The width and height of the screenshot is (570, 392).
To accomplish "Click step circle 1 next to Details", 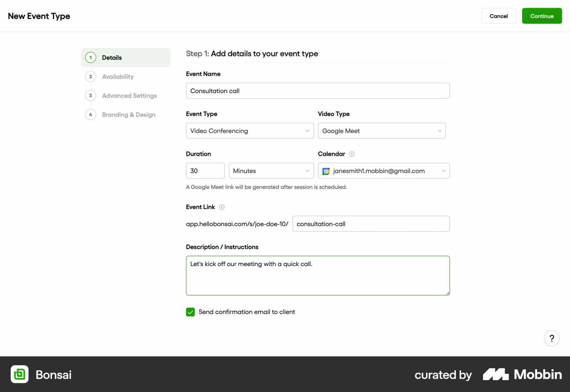I will pos(91,57).
